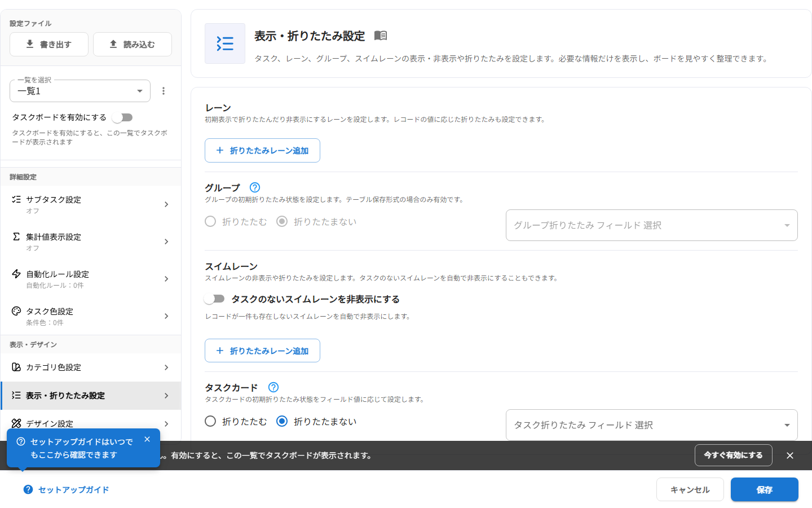
Task: Click the design icon for デザイン設定
Action: click(16, 423)
